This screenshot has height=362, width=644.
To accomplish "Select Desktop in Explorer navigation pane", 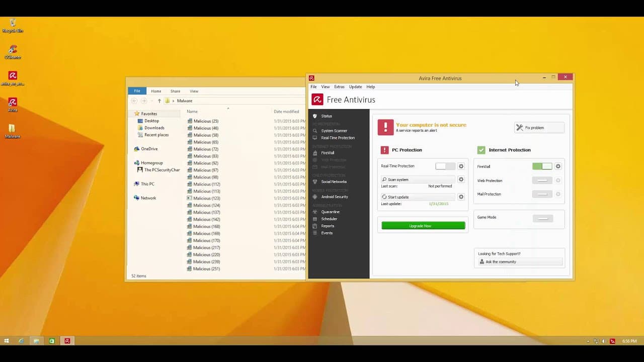I will tap(151, 121).
